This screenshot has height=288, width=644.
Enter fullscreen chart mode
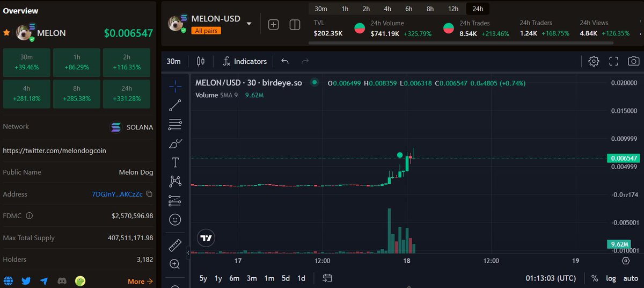[614, 61]
